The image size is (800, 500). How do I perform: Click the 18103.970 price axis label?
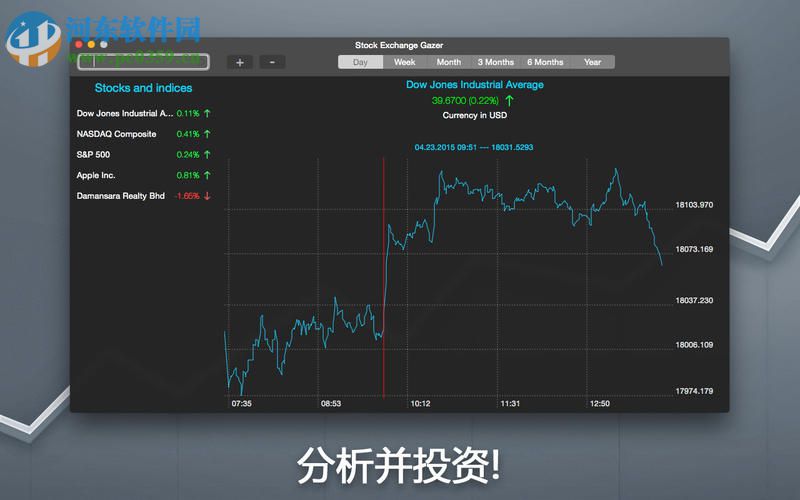pyautogui.click(x=694, y=205)
